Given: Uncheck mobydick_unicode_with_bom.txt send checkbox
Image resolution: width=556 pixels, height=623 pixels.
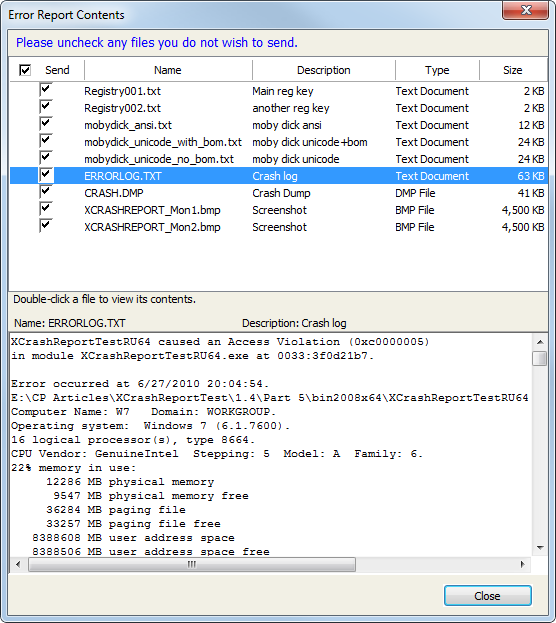Looking at the screenshot, I should pos(46,141).
